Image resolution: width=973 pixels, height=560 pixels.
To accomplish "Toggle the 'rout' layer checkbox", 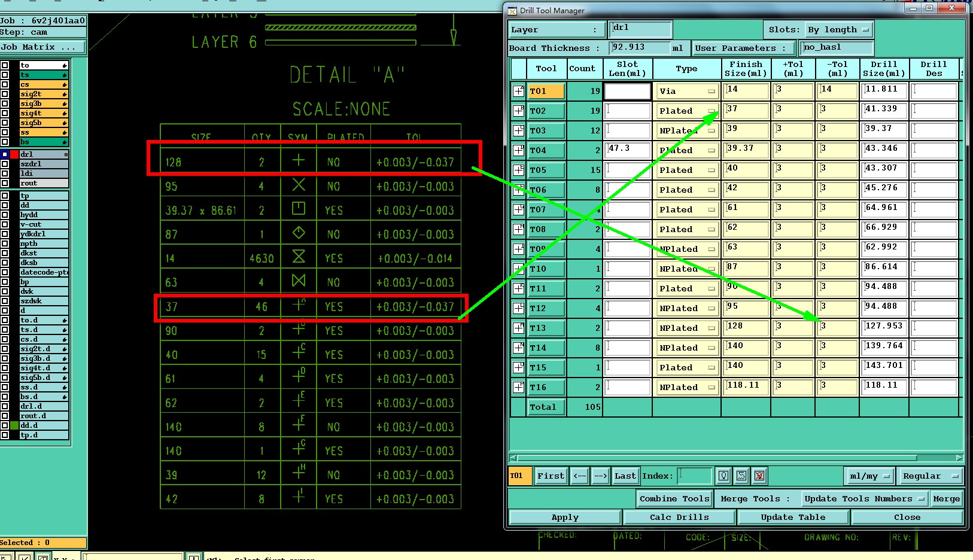I will click(5, 183).
